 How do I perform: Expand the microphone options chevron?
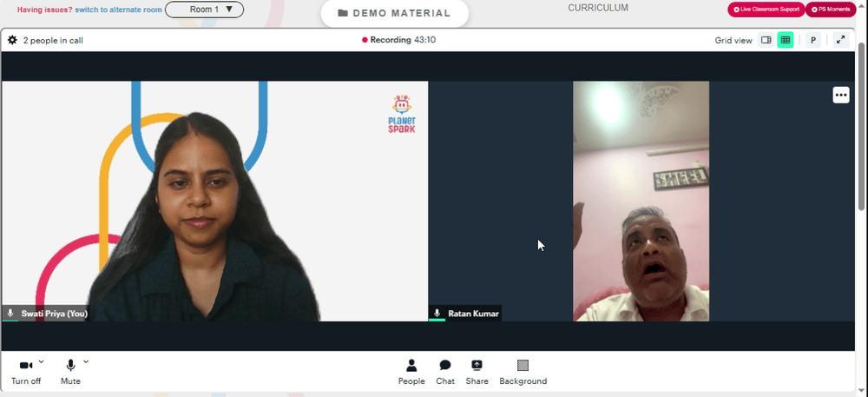point(86,362)
